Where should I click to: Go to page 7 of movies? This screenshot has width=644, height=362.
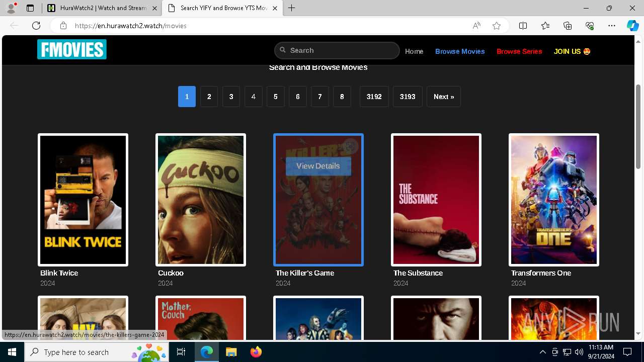319,97
